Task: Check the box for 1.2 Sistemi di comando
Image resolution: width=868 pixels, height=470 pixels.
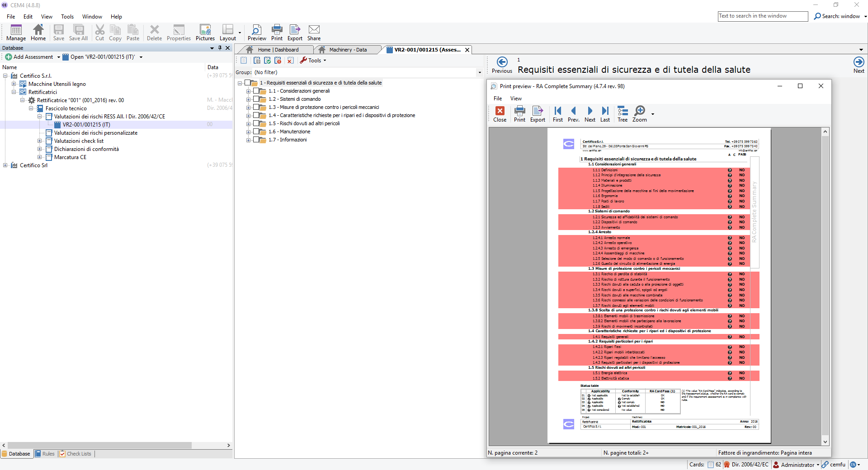Action: [x=256, y=99]
